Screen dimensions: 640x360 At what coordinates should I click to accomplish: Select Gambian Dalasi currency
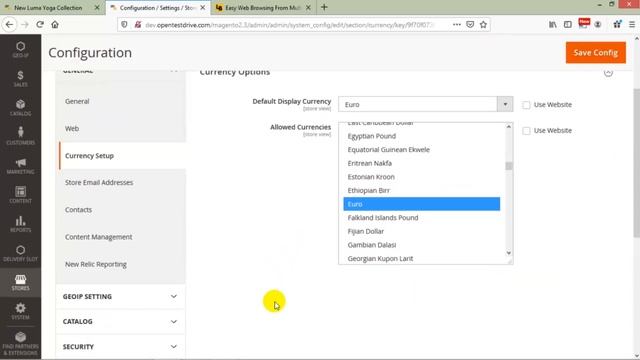[x=422, y=245]
